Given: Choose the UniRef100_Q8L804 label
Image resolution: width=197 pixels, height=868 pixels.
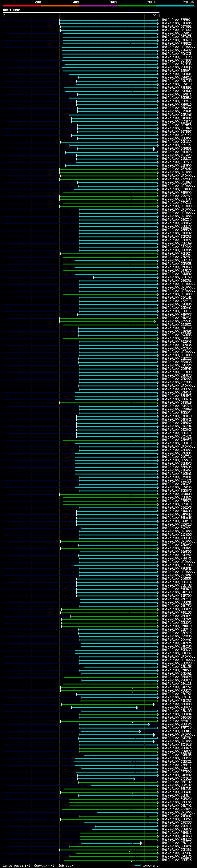Looking at the screenshot, I should (x=176, y=138).
